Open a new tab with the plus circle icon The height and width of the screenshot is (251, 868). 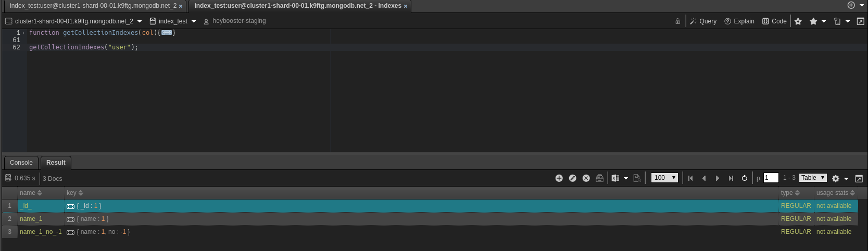pyautogui.click(x=851, y=5)
